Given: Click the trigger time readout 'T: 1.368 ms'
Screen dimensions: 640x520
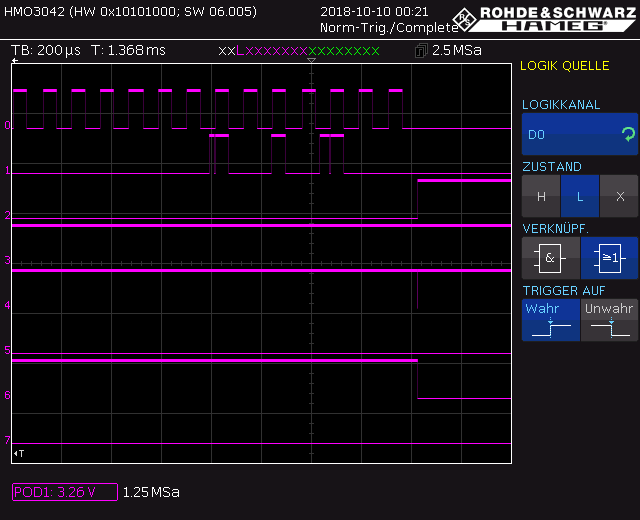Looking at the screenshot, I should tap(128, 51).
